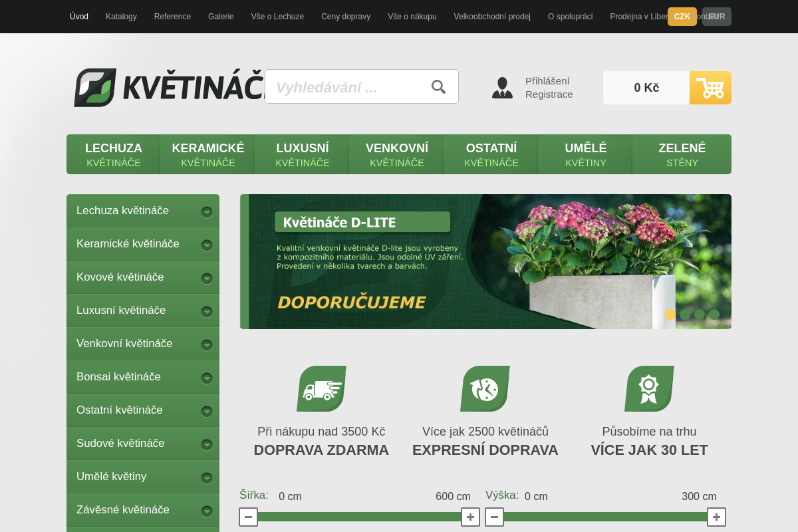Expand Luxusní květináče sidebar category

pos(207,311)
